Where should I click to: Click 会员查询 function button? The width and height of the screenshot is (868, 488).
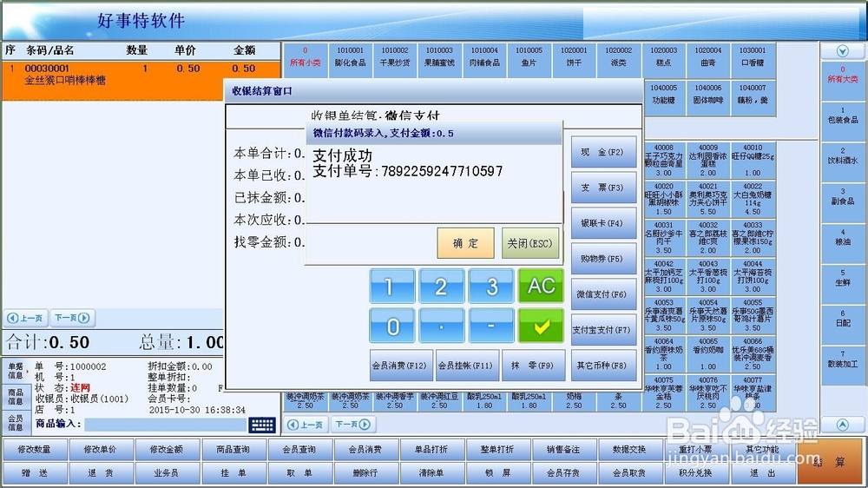299,449
